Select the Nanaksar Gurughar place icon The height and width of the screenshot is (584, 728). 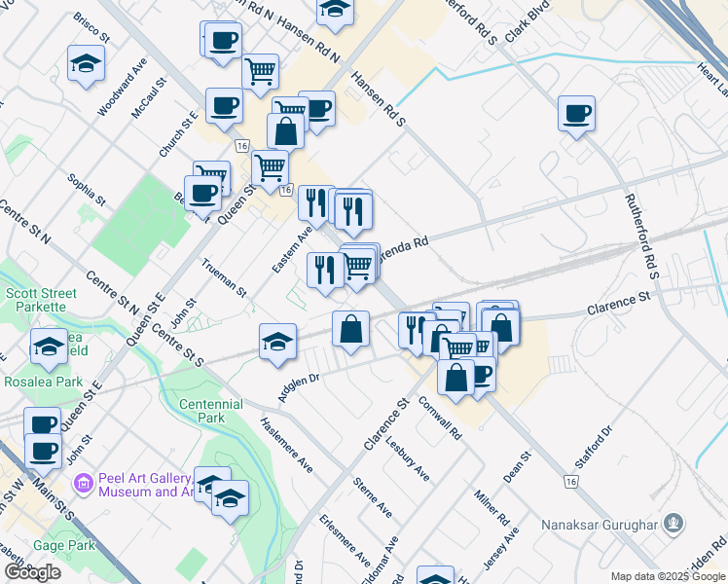[673, 524]
